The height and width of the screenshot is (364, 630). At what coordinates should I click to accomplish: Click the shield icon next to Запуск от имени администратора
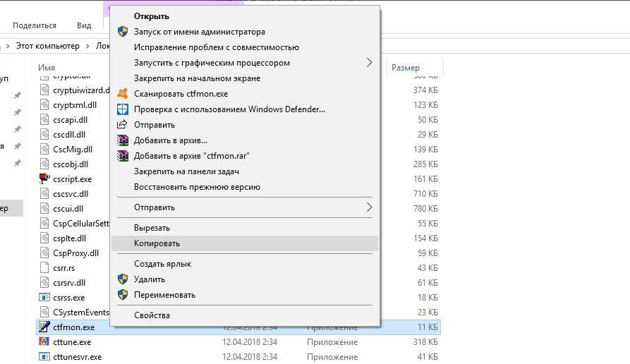(123, 32)
